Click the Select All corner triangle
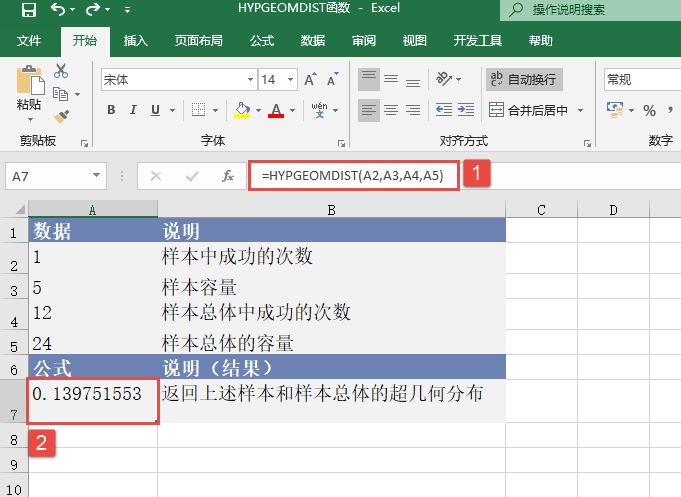This screenshot has height=497, width=681. (20, 210)
